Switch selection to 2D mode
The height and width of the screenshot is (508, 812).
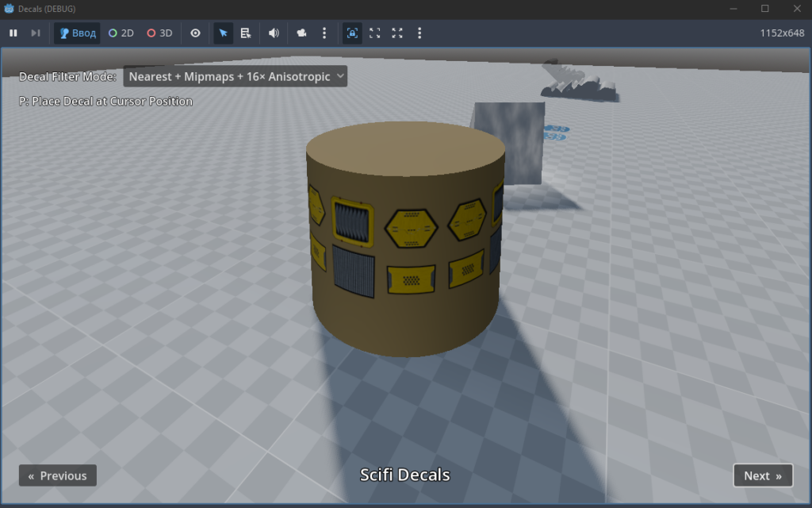coord(121,33)
